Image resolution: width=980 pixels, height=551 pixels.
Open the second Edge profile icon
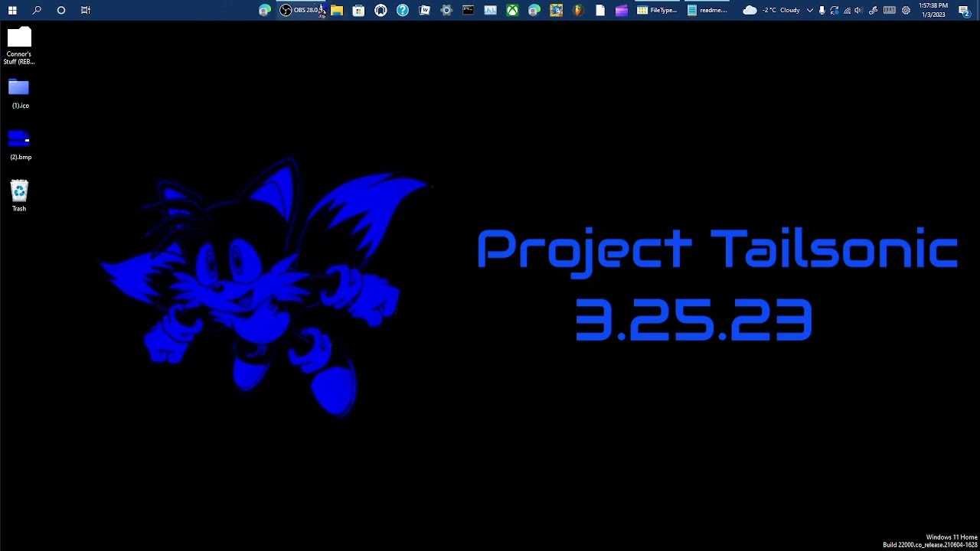(534, 10)
